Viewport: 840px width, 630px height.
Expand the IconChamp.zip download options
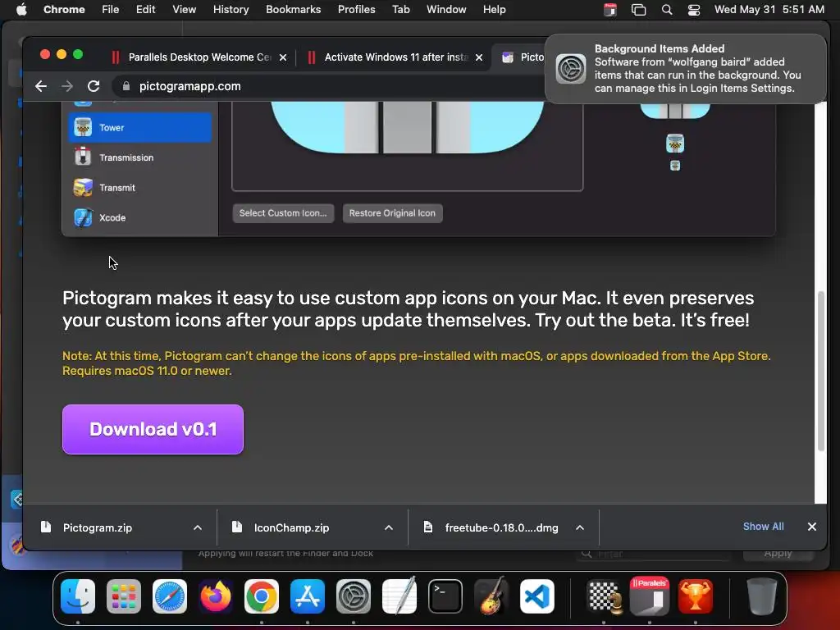389,527
